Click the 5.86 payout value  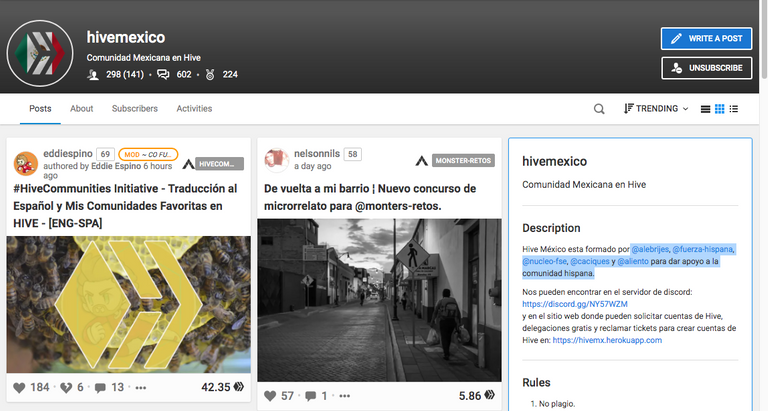click(470, 396)
